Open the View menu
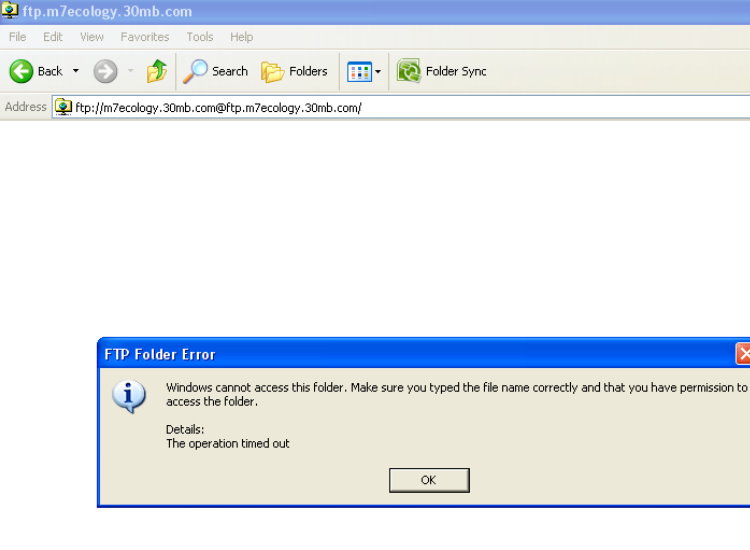Image resolution: width=750 pixels, height=550 pixels. point(92,37)
